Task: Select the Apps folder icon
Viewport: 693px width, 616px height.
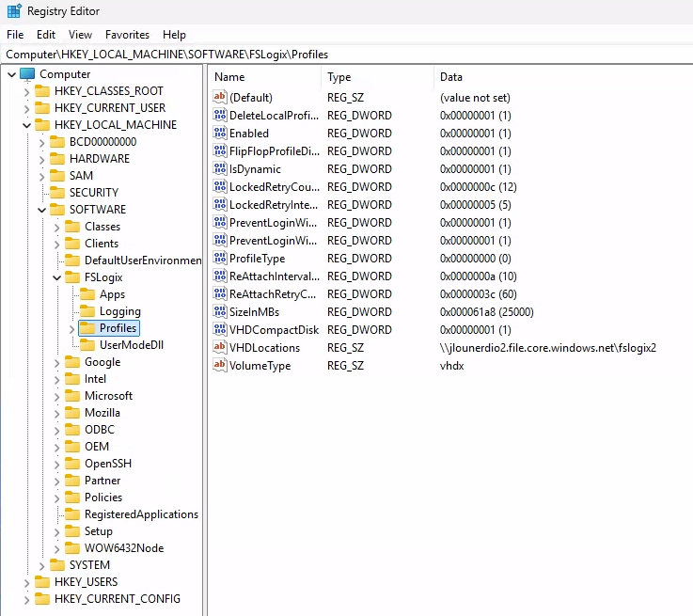Action: pyautogui.click(x=87, y=293)
